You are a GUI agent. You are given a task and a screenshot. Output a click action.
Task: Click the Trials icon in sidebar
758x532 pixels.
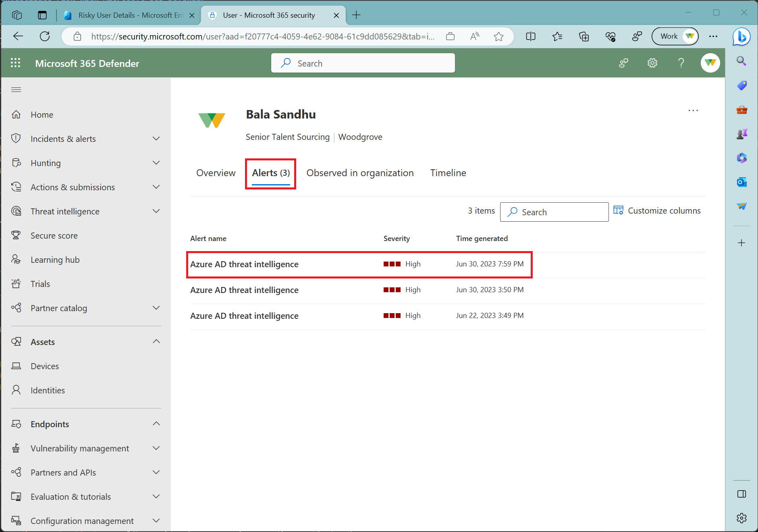pyautogui.click(x=16, y=284)
